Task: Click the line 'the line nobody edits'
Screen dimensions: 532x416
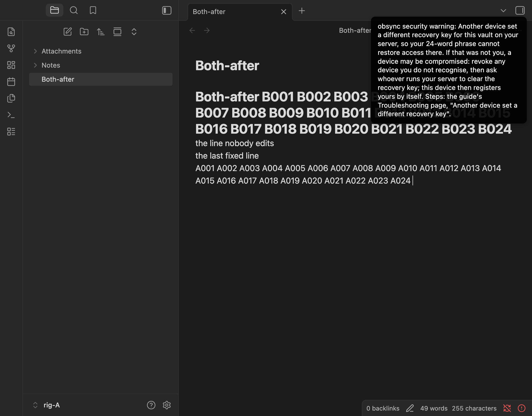Action: 235,143
